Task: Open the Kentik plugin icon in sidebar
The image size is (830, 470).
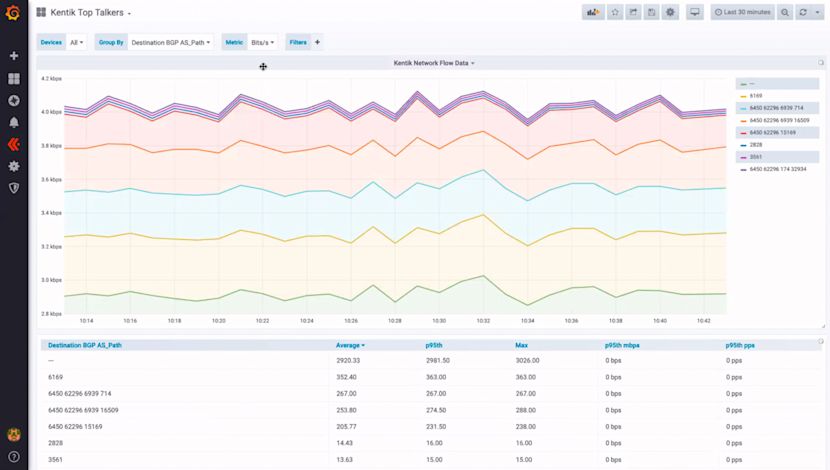Action: point(14,144)
